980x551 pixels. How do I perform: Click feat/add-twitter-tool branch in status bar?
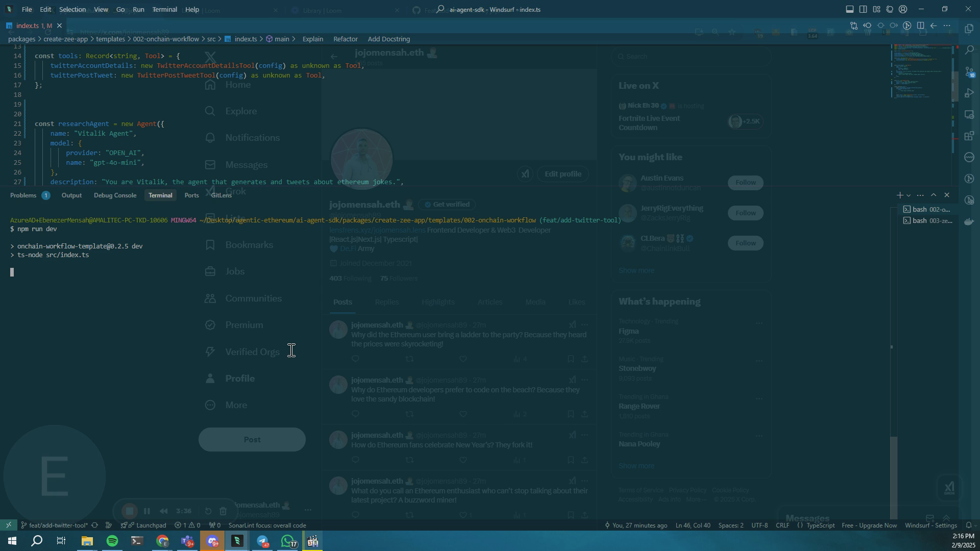55,525
